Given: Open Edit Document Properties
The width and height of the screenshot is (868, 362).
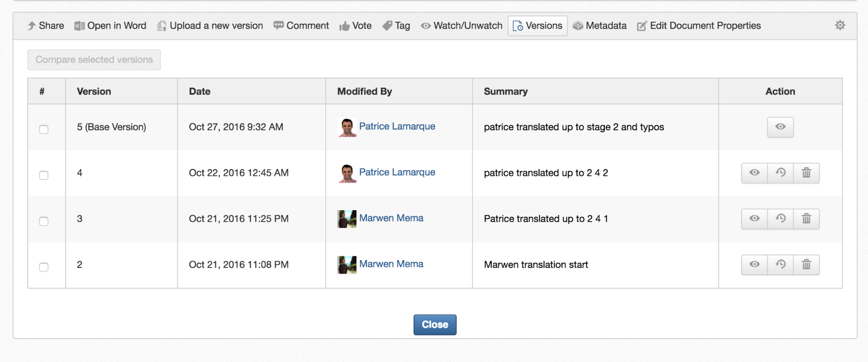Looking at the screenshot, I should (699, 26).
